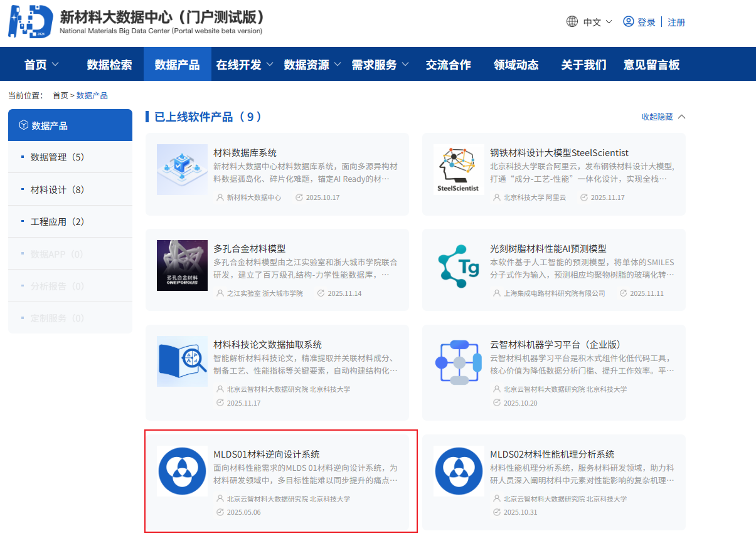Click the MLDS02 product circle icon
Viewport: 756px width, 541px height.
pyautogui.click(x=459, y=471)
